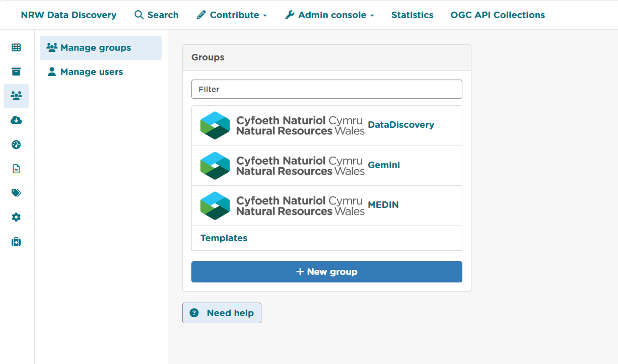618x364 pixels.
Task: Click the wrench icon for Admin console
Action: click(290, 15)
